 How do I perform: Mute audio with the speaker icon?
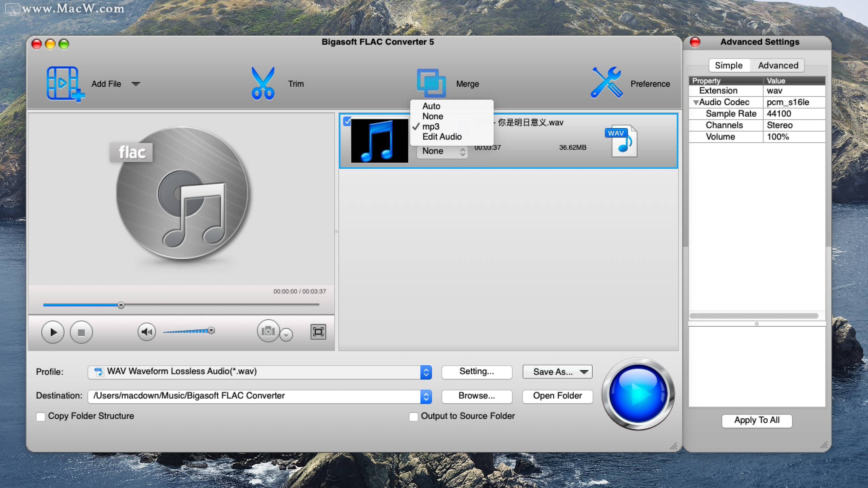click(147, 332)
